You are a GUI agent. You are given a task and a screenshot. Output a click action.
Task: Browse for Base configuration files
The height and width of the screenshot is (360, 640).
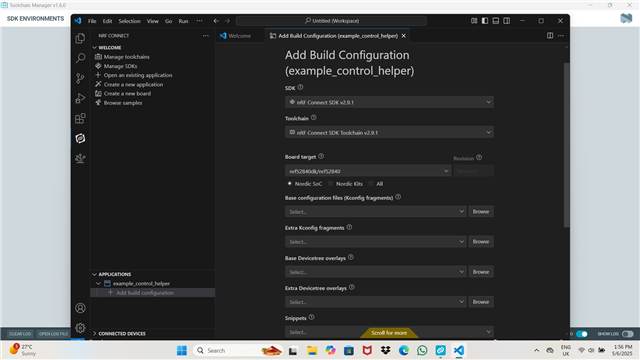click(481, 211)
